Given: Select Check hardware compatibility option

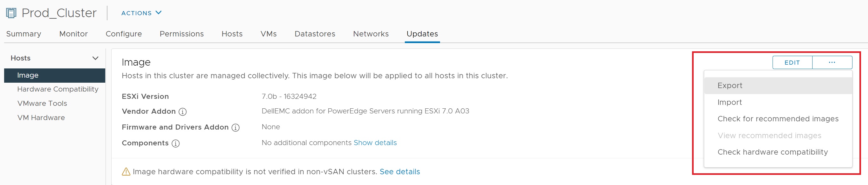Looking at the screenshot, I should [772, 152].
